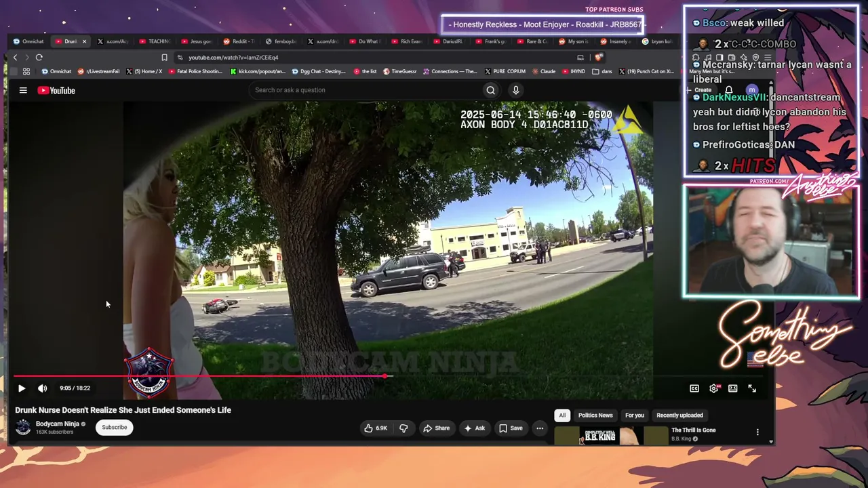The image size is (868, 488).
Task: Open the PURE COPIUM bookmark
Action: click(x=505, y=71)
